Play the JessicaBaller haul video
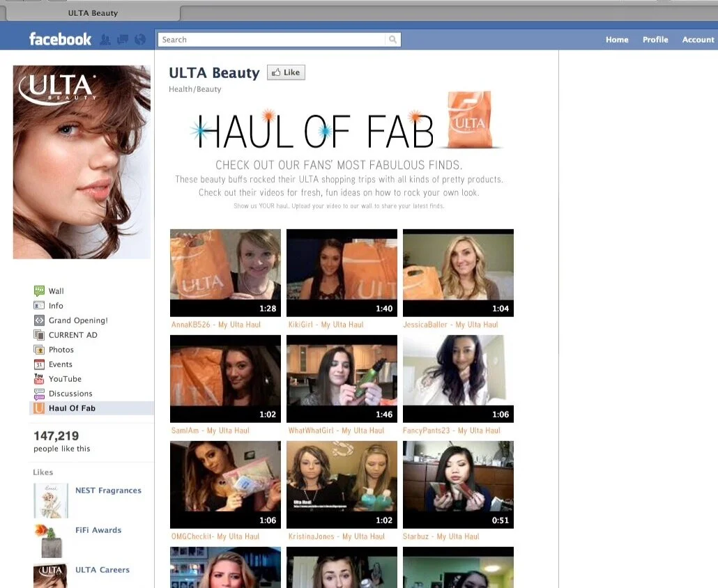Viewport: 718px width, 588px height. click(x=458, y=272)
